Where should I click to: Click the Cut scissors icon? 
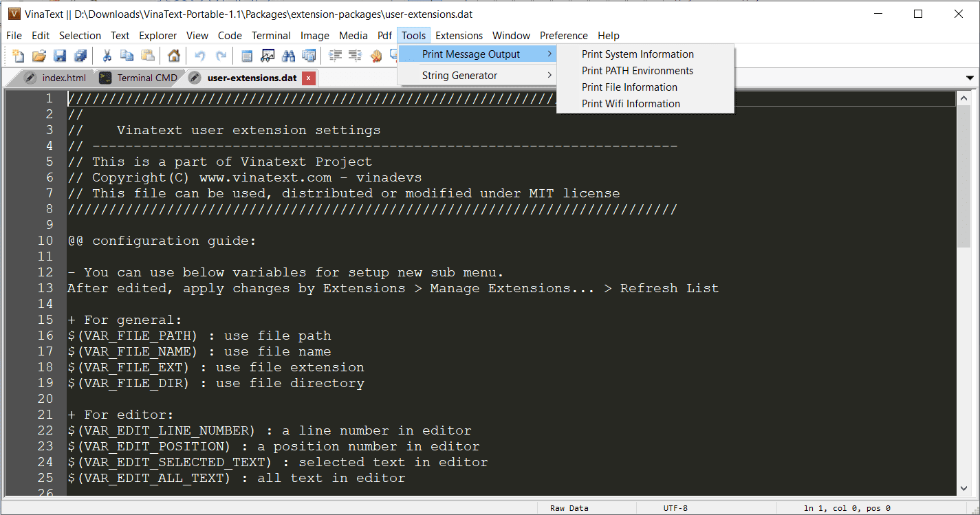click(107, 56)
